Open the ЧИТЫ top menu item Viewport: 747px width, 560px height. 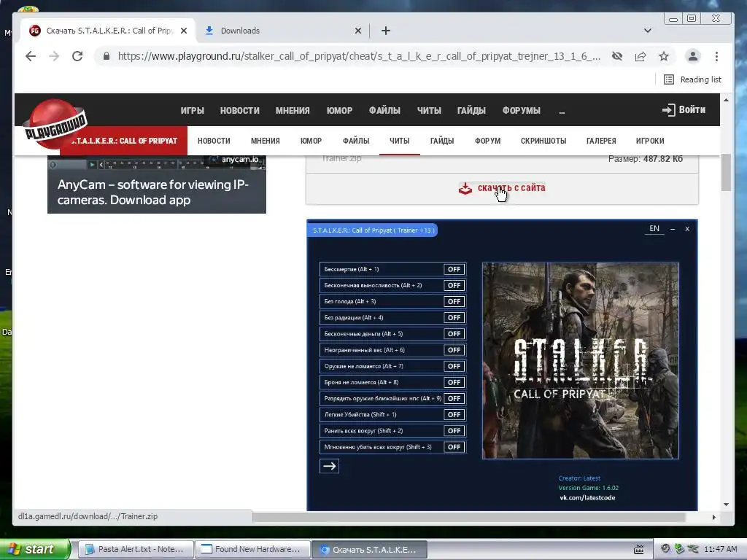pos(429,111)
